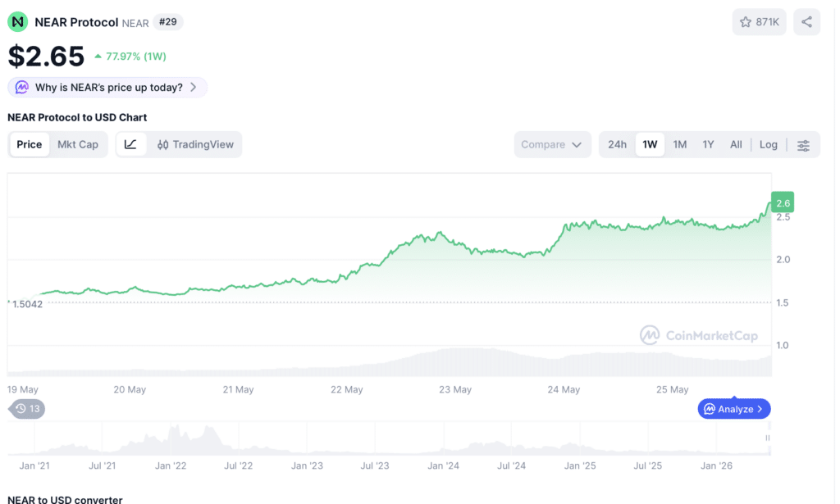This screenshot has width=840, height=504.
Task: Click the 2.0 price axis label
Action: tap(783, 260)
